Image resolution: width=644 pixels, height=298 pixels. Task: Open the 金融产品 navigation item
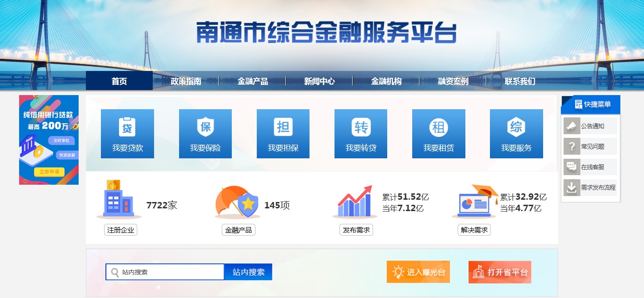pyautogui.click(x=253, y=81)
